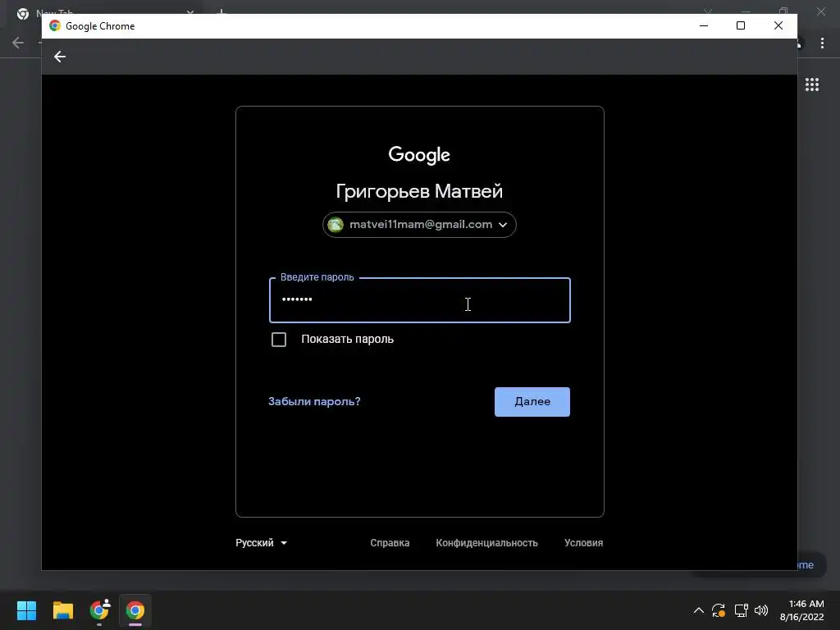This screenshot has width=840, height=630.
Task: Maximize the Google Chrome sign-in window
Action: [741, 25]
